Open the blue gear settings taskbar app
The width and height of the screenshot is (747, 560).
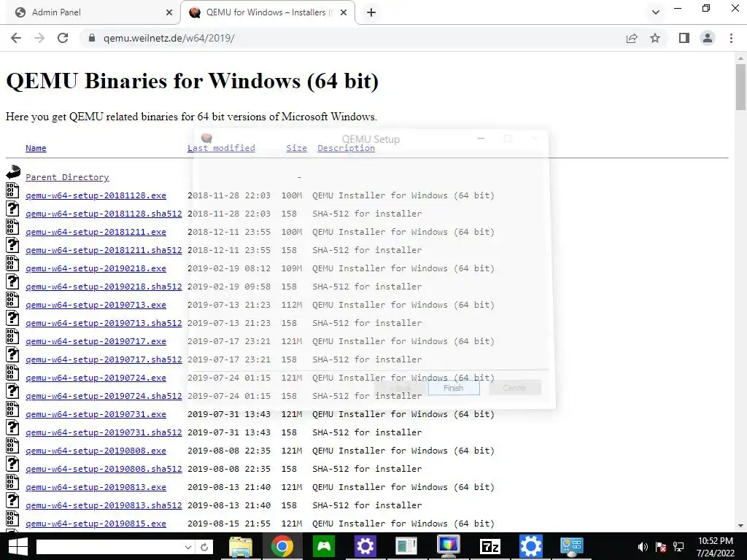click(x=531, y=547)
